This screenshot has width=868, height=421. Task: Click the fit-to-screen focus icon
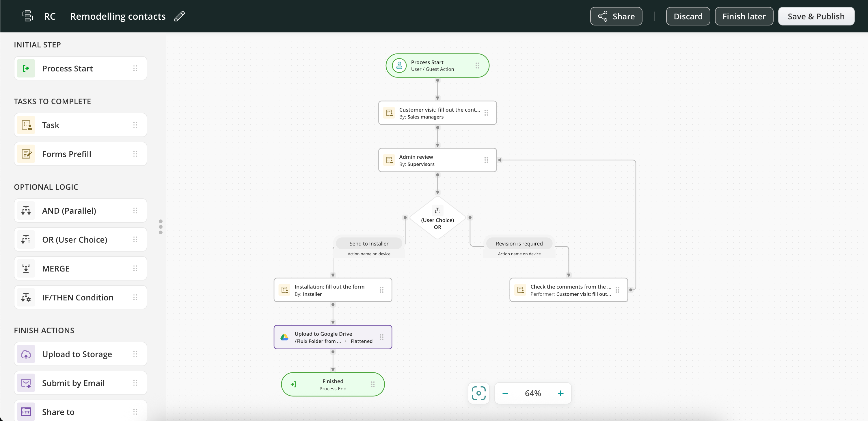point(478,393)
